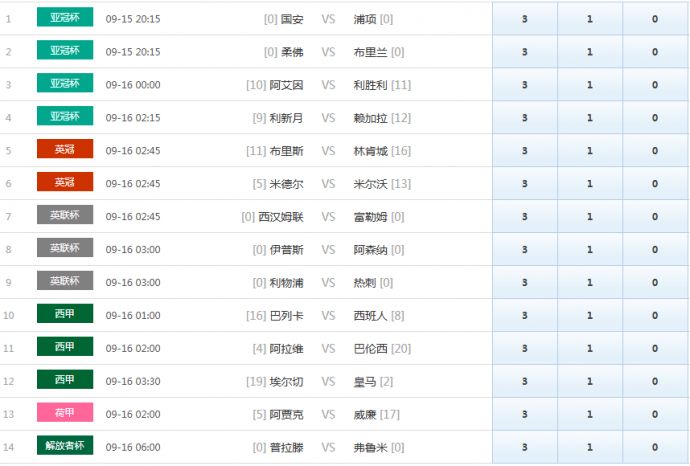Image resolution: width=690 pixels, height=466 pixels.
Task: Choose 1 in 阿艾因 vs 利胜利 row
Action: pos(590,84)
